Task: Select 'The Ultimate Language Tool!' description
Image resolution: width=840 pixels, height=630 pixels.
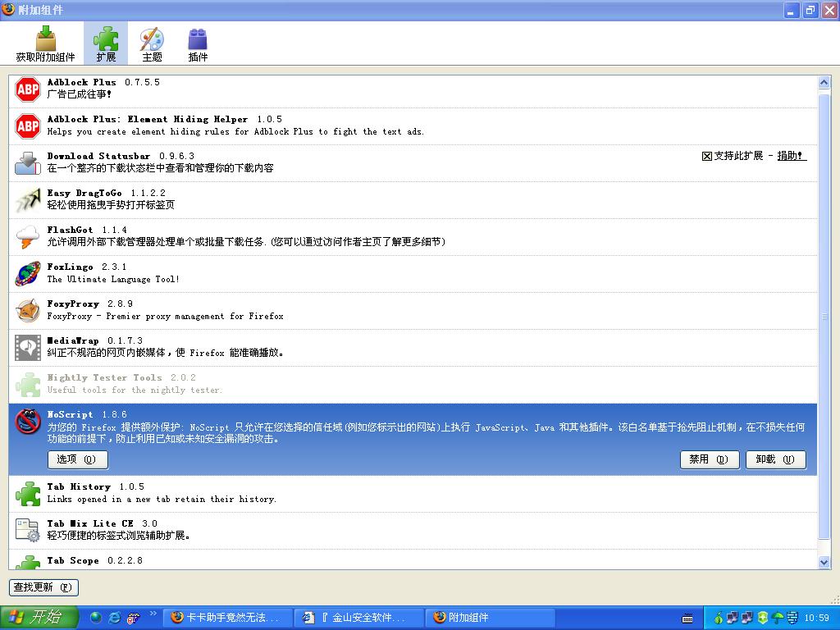Action: [x=113, y=279]
